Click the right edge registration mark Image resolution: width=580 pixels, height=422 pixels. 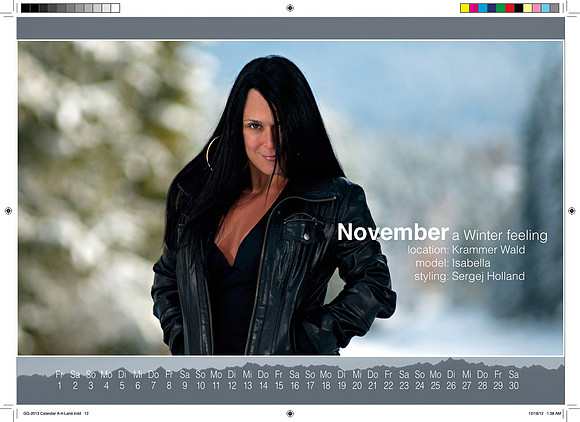click(571, 211)
